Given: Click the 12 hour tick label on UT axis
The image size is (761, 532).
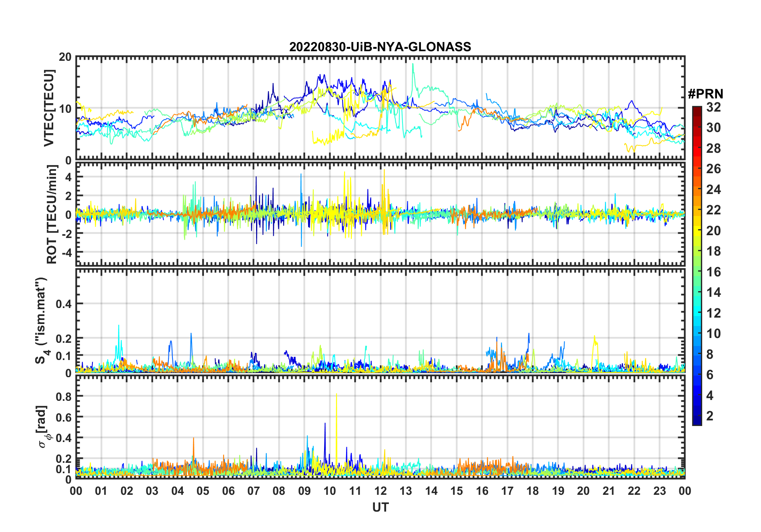Looking at the screenshot, I should [x=380, y=491].
